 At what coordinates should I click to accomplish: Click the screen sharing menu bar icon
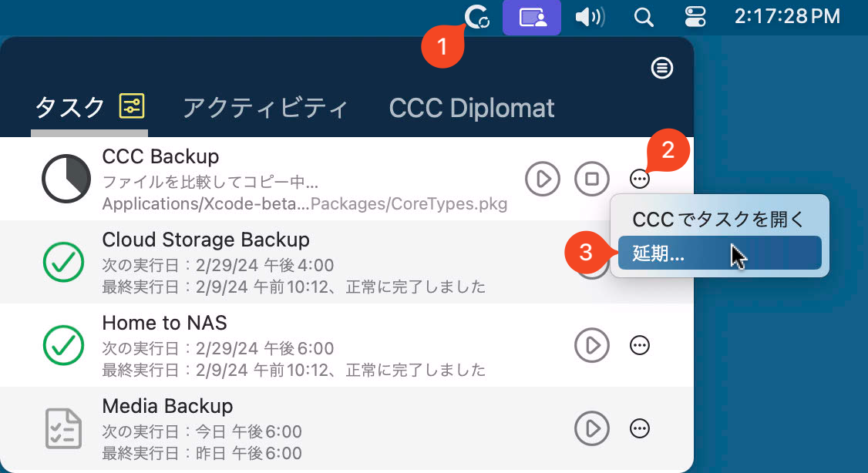(x=531, y=18)
